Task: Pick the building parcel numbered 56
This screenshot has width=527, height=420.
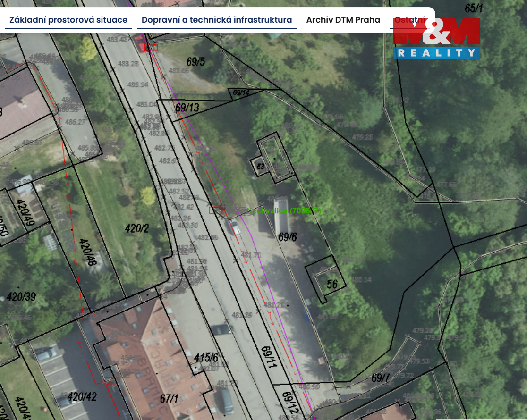Action: (332, 284)
